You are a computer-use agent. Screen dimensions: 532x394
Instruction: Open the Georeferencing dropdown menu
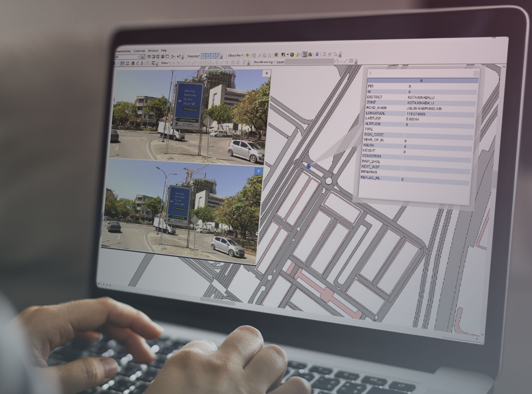264,62
